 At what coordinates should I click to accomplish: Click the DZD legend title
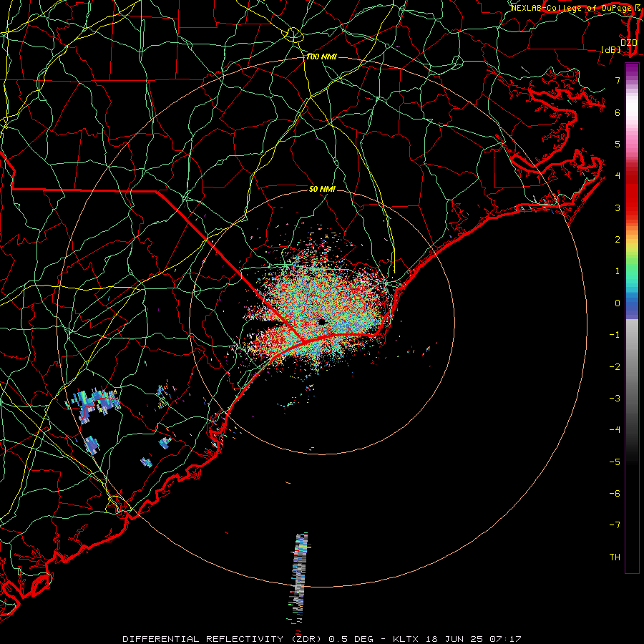[x=629, y=43]
